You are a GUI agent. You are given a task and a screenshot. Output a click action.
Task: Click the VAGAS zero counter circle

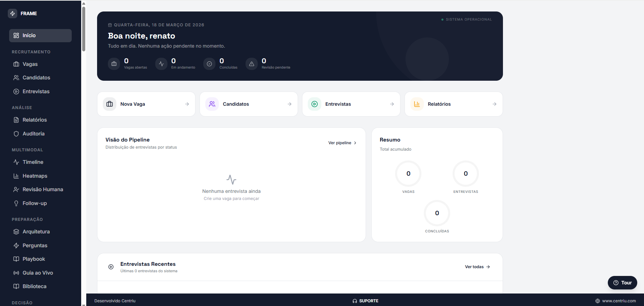(x=408, y=174)
